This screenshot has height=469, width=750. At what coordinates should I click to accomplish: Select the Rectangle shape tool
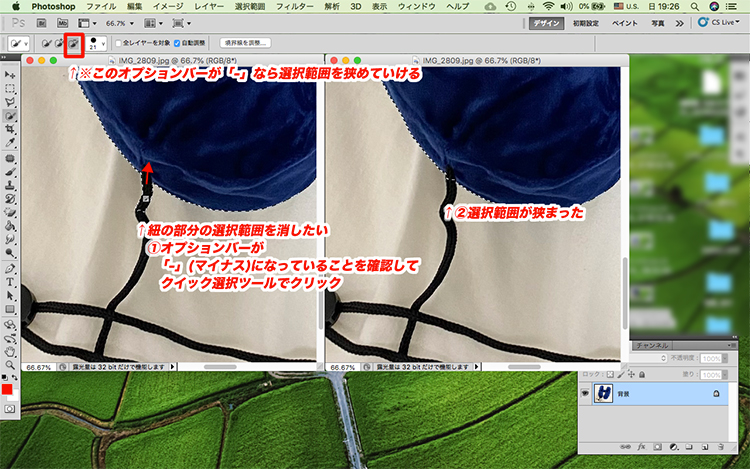[10, 309]
